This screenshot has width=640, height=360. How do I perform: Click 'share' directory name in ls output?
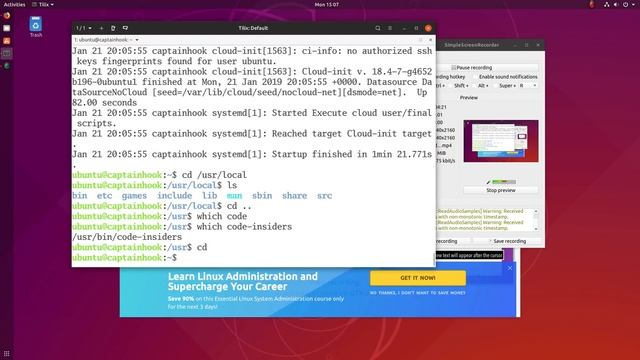click(x=294, y=196)
